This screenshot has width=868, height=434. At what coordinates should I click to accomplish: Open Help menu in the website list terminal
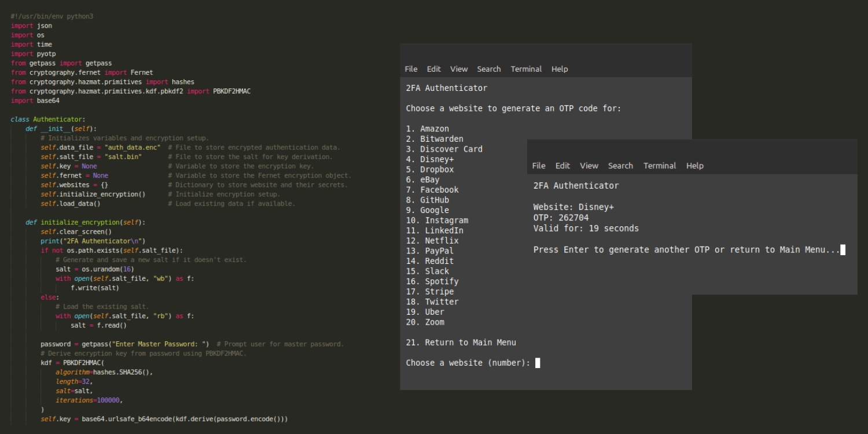coord(560,69)
